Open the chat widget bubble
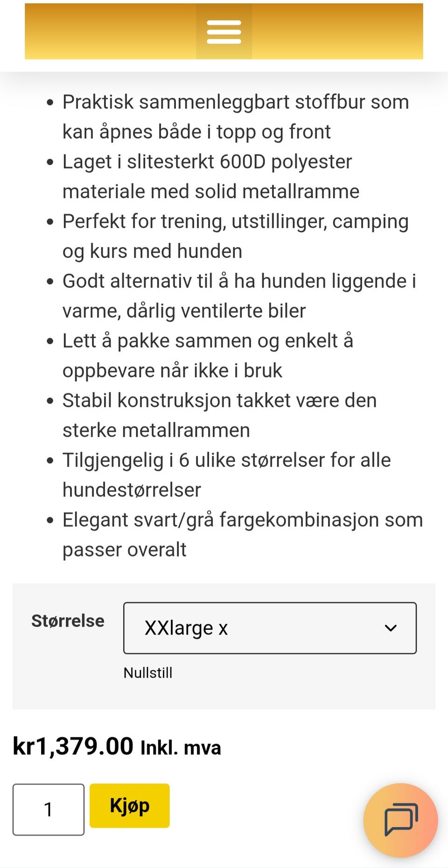Image resolution: width=448 pixels, height=868 pixels. coord(400,819)
